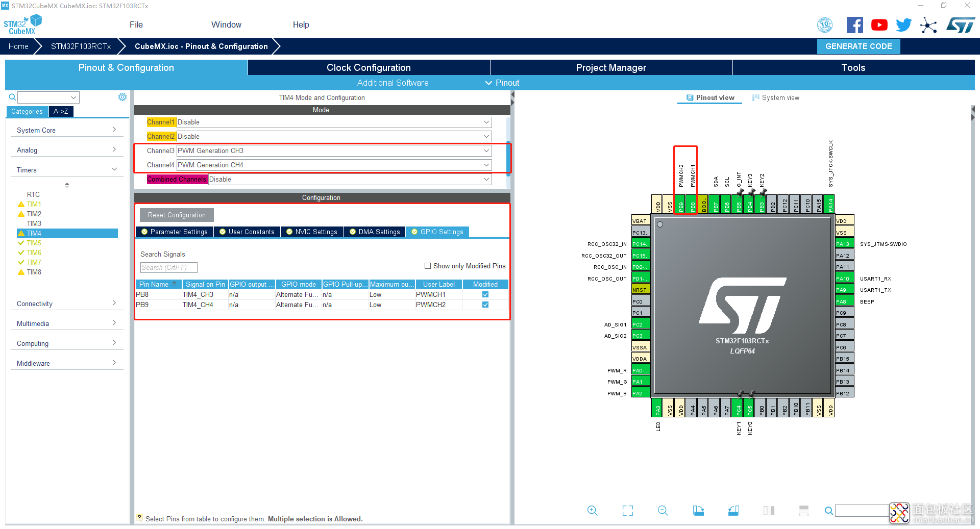Rotate the chip counter-clockwise

point(733,511)
